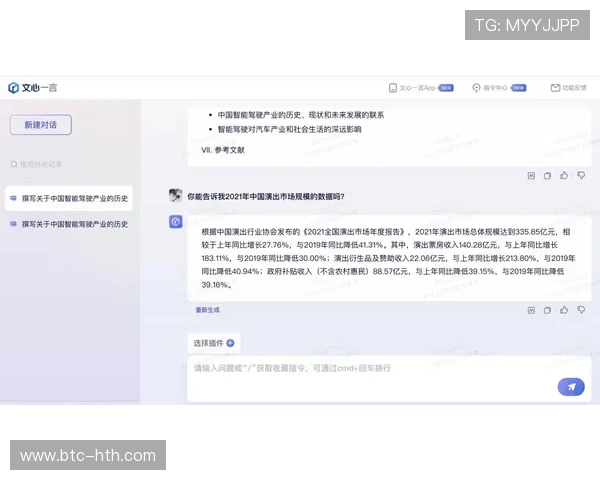Viewport: 600px width, 480px height.
Task: Click the text 你能告诉我2021年中国演出市场规模的数据吗?
Action: 266,196
